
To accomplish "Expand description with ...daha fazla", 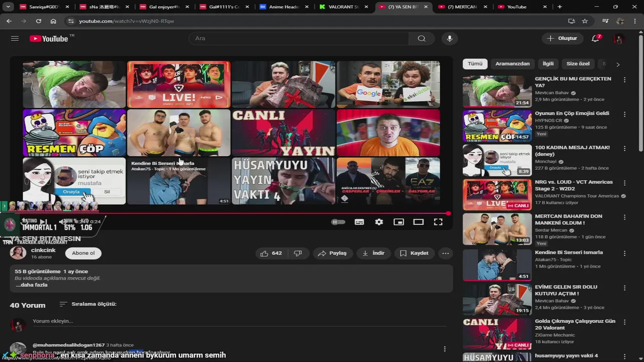I will [x=32, y=285].
